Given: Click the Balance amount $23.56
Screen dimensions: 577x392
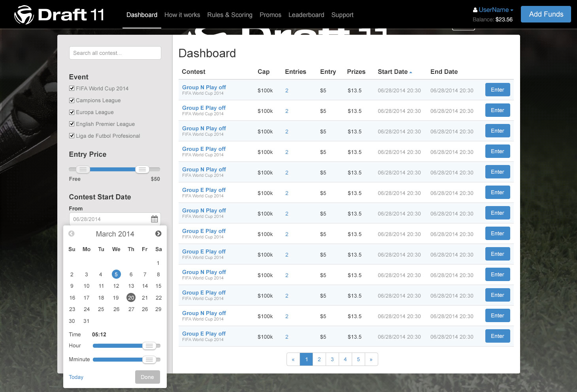Looking at the screenshot, I should point(504,19).
